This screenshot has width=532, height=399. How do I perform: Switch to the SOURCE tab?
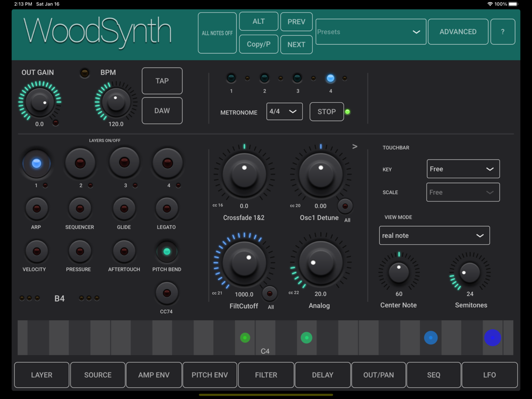pos(98,375)
